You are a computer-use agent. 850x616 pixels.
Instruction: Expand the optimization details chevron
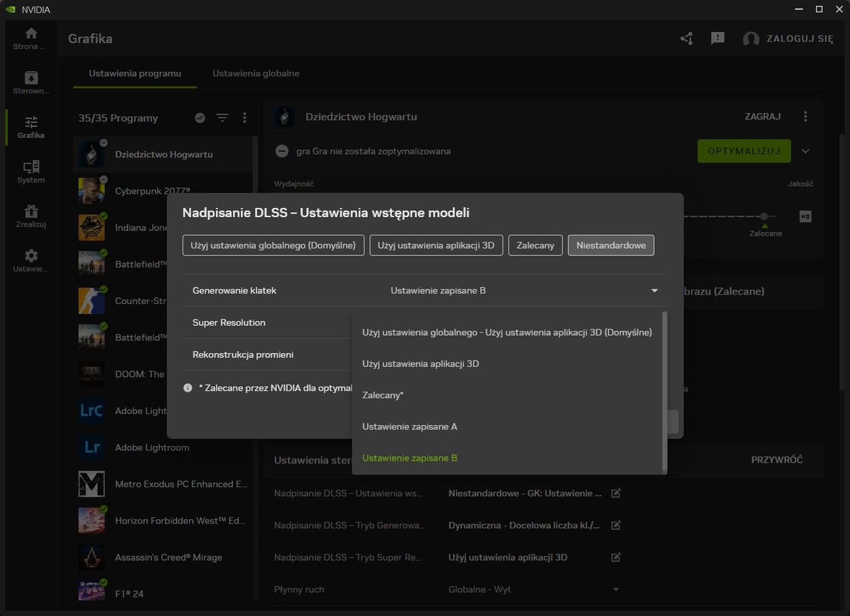tap(806, 151)
